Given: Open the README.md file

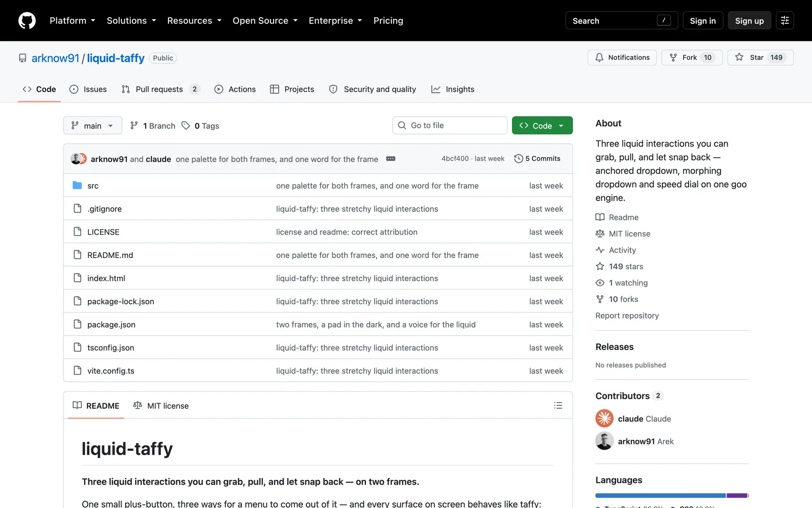Looking at the screenshot, I should point(110,255).
